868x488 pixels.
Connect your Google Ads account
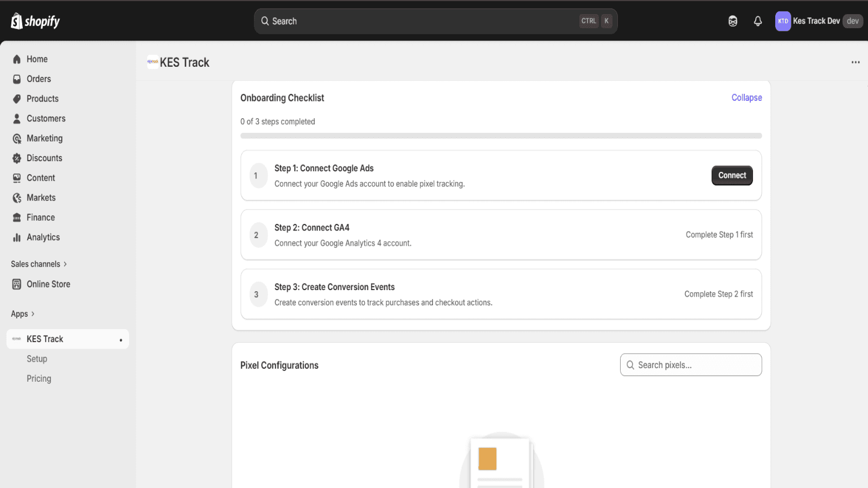[x=732, y=176]
